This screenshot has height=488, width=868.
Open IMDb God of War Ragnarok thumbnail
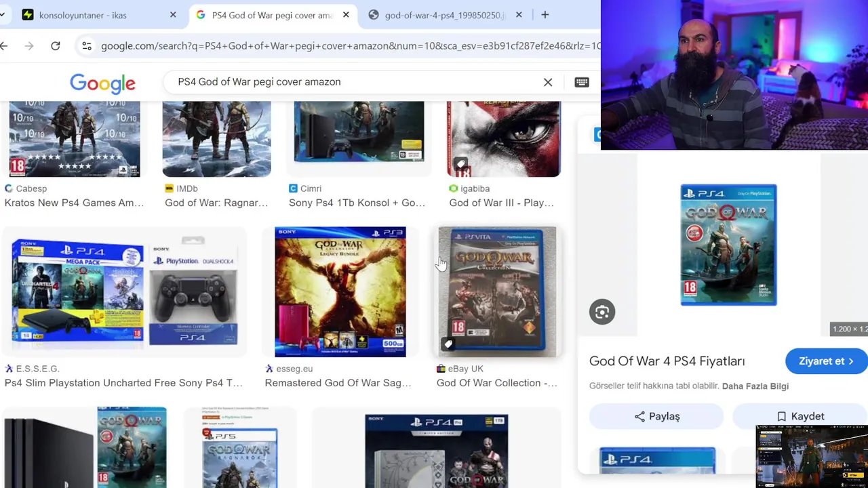point(216,139)
